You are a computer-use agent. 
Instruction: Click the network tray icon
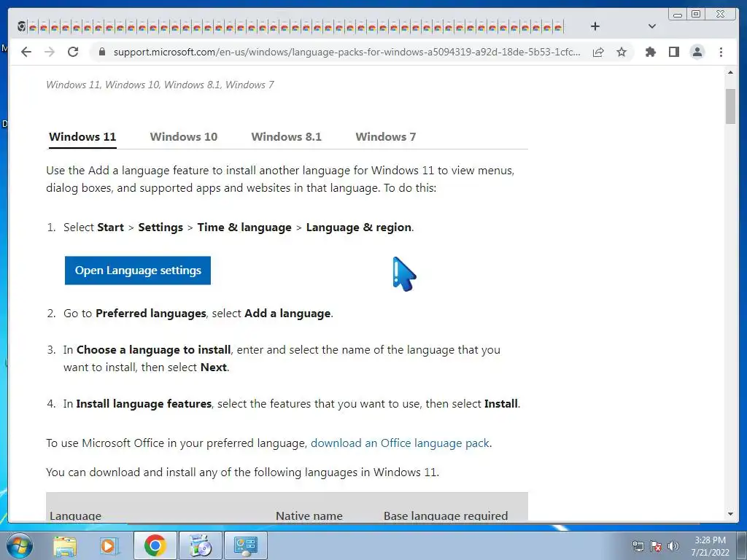click(x=638, y=546)
